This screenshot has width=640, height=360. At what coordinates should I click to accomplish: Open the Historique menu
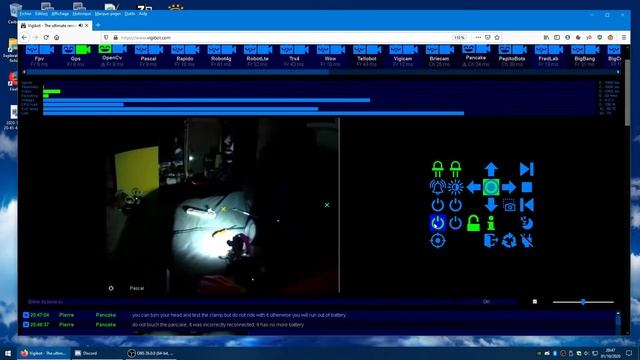click(x=82, y=14)
